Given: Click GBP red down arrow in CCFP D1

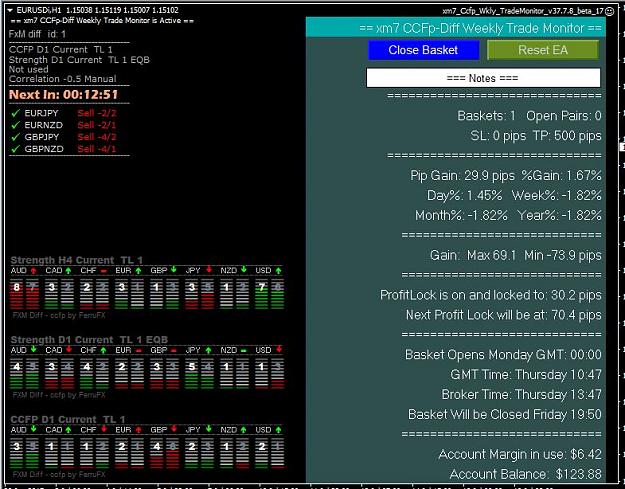Looking at the screenshot, I should click(x=173, y=429).
